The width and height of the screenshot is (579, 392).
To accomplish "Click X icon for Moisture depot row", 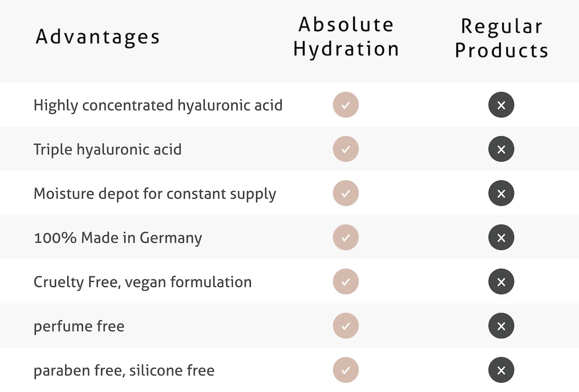I will [x=501, y=193].
